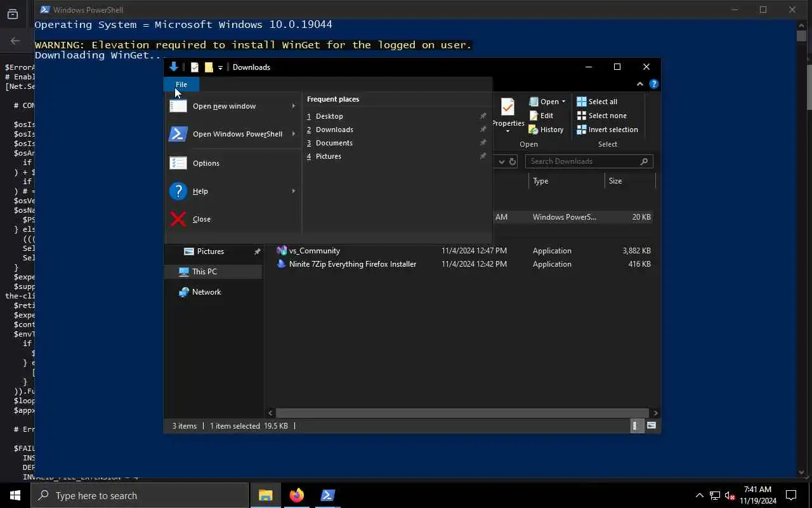Switch to large icons view in status bar
812x508 pixels.
(x=652, y=426)
